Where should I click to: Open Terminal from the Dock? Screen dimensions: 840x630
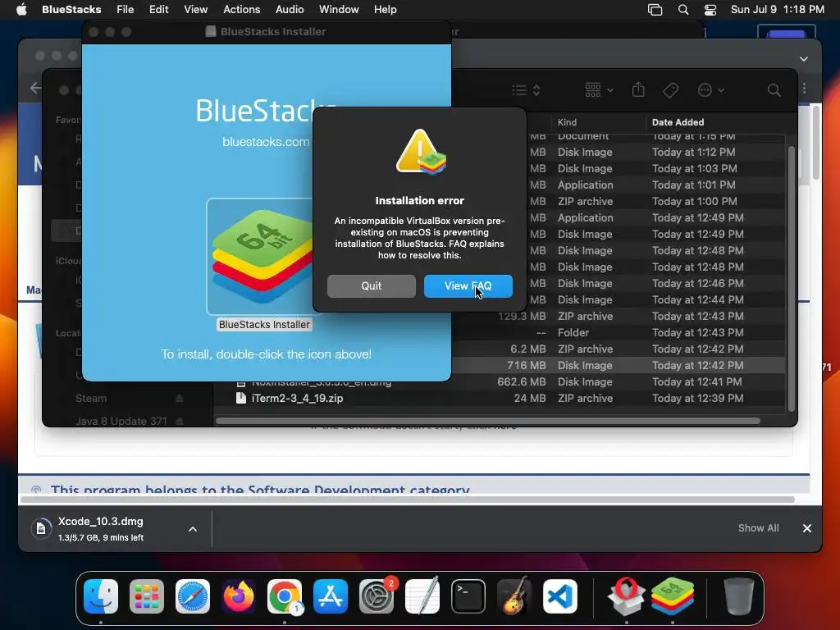click(x=468, y=596)
